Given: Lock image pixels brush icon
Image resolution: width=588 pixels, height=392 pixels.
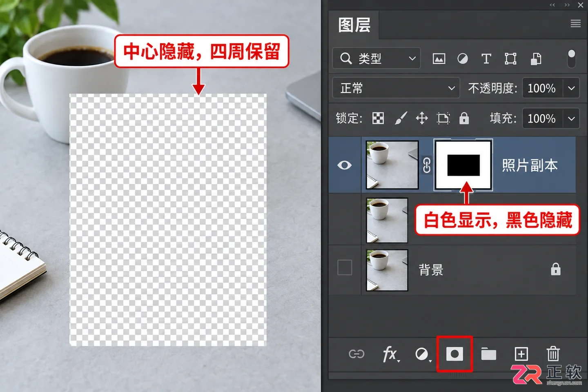Looking at the screenshot, I should pos(401,118).
